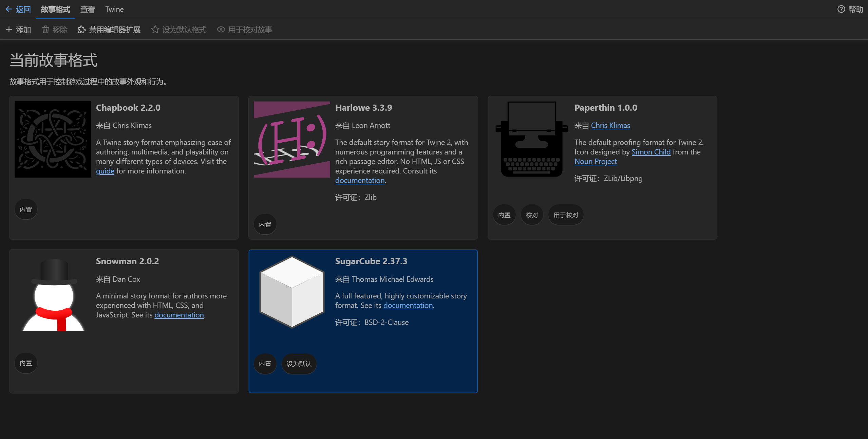Click the 禁用编辑器扩展 extension icon
Viewport: 868px width, 439px height.
pyautogui.click(x=81, y=30)
